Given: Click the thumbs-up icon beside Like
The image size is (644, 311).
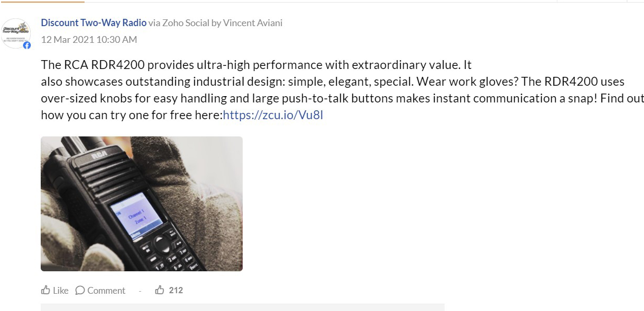Looking at the screenshot, I should (x=46, y=290).
